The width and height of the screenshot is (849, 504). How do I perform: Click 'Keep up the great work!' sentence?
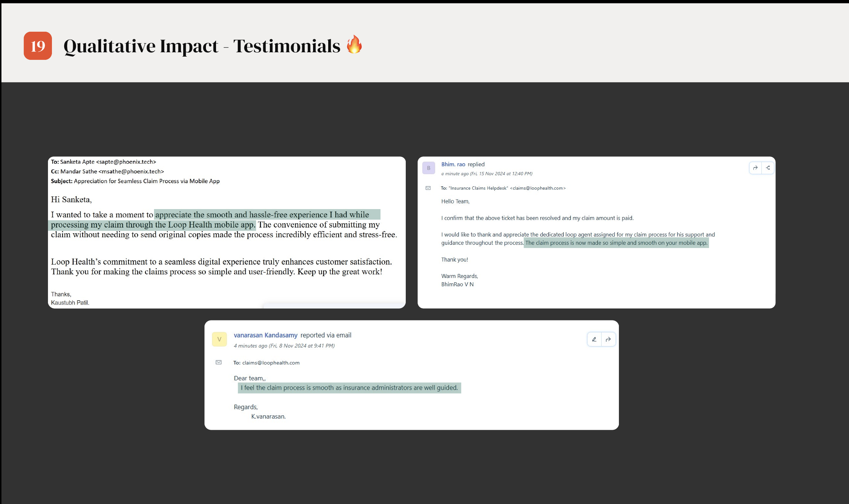click(340, 272)
